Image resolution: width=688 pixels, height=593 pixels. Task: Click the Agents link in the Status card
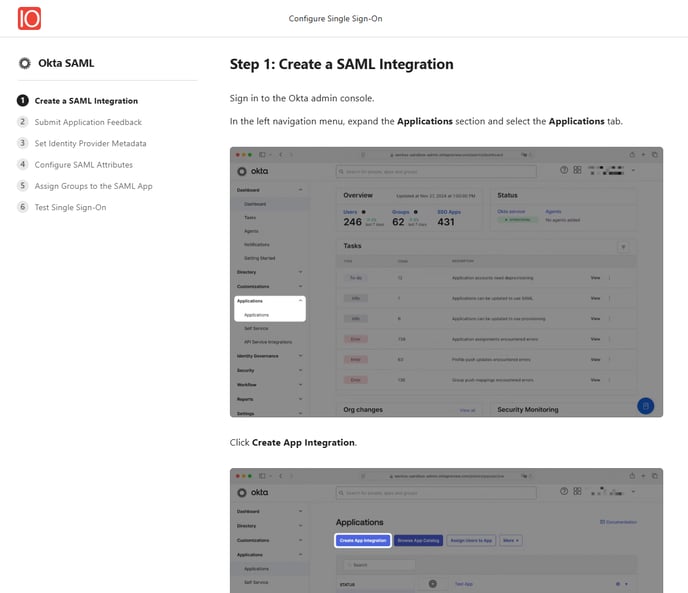(x=553, y=212)
